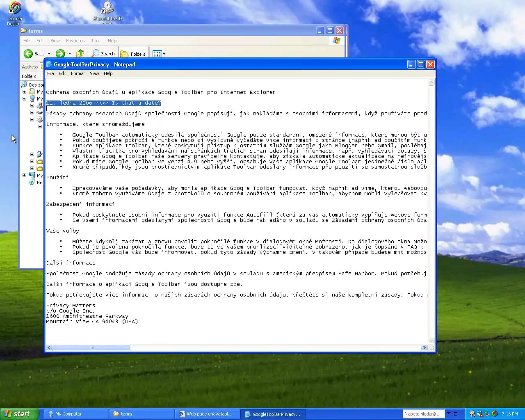Open Tools menu in terms window

pos(96,41)
